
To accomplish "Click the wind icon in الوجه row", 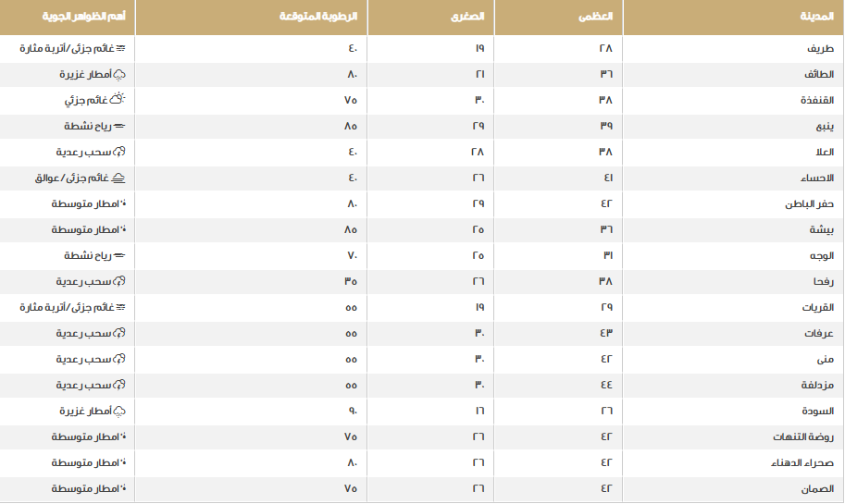I will (119, 255).
